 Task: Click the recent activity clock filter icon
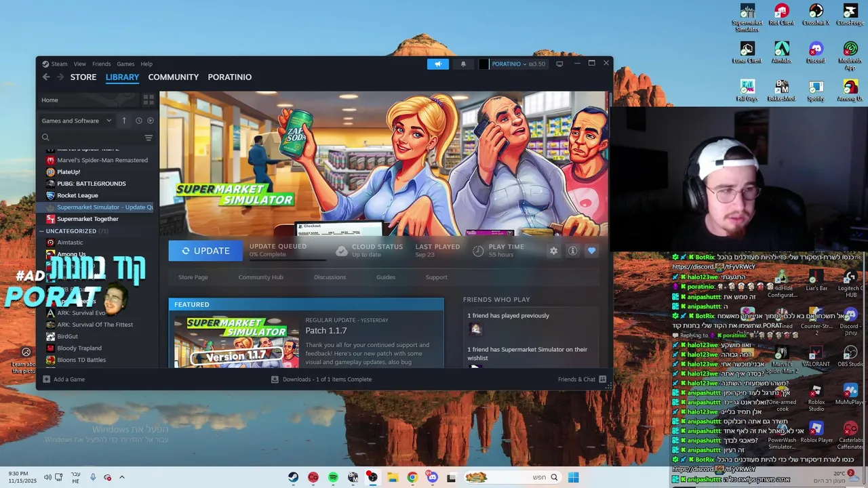point(138,121)
